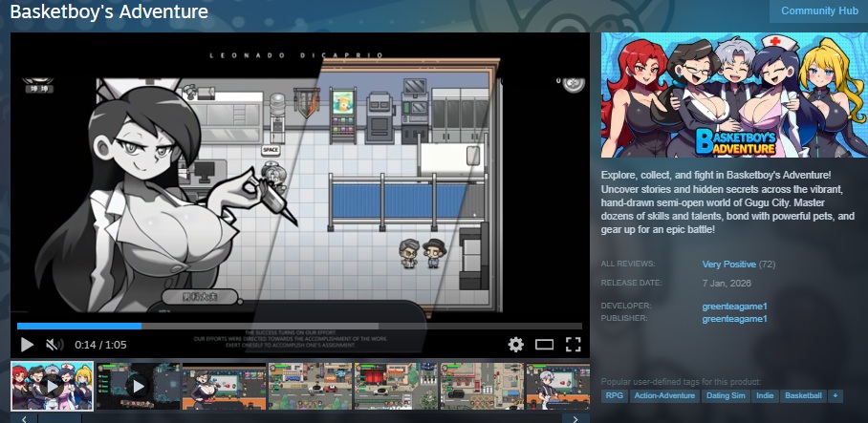Select the Action-Adventure tag
Image resolution: width=868 pixels, height=423 pixels.
point(664,396)
